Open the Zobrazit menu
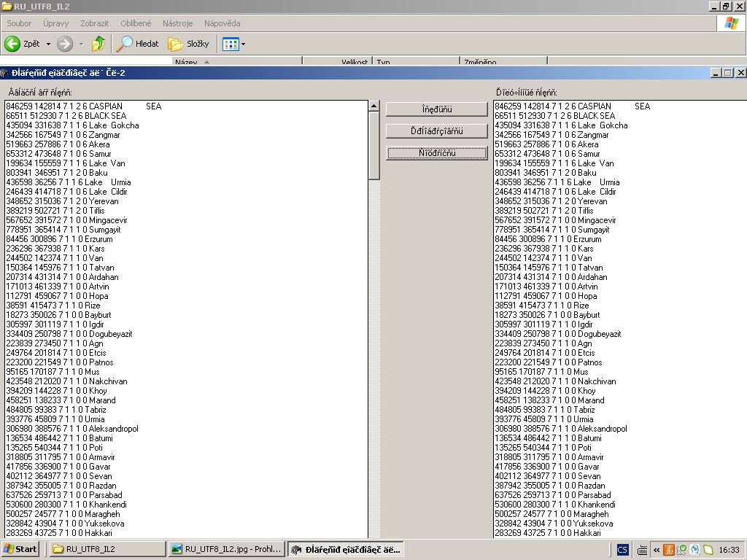 point(94,23)
